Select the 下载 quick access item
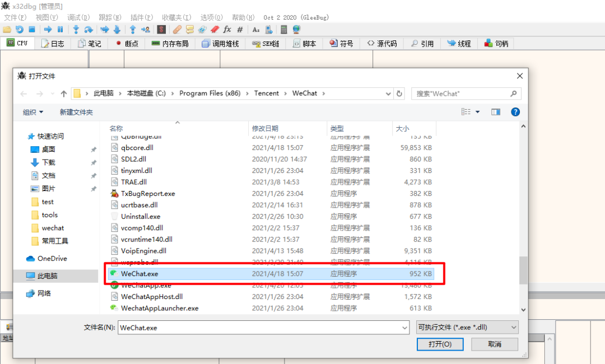Viewport: 605px width, 364px height. 49,162
